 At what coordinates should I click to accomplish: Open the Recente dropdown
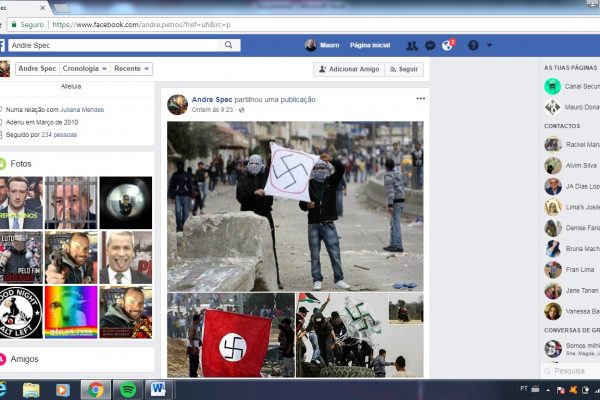[131, 69]
